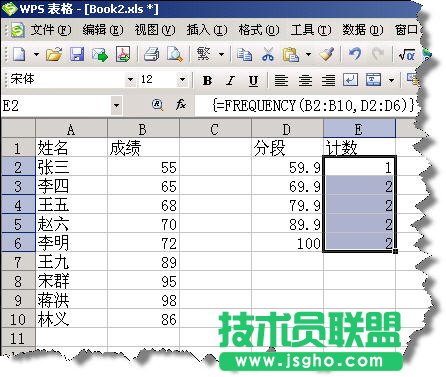
Task: Click the font size box showing 12
Action: (x=158, y=80)
